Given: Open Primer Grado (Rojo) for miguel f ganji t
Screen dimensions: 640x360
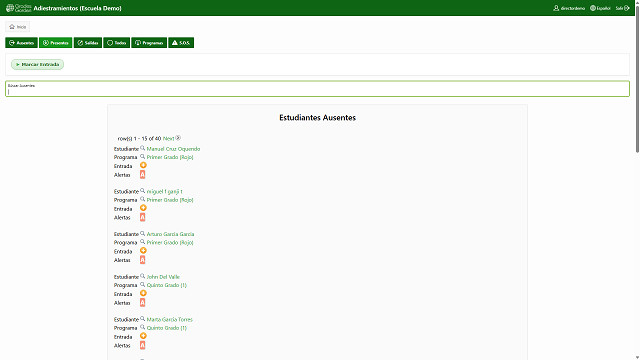Looking at the screenshot, I should [170, 200].
